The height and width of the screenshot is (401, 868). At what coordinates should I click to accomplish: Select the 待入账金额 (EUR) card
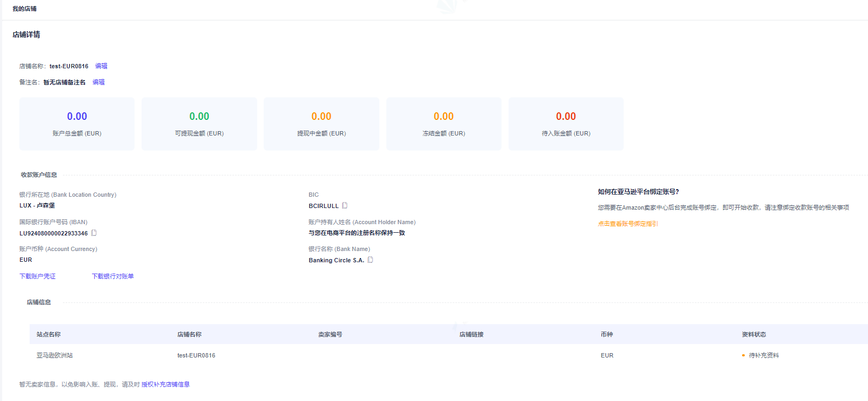pyautogui.click(x=566, y=124)
